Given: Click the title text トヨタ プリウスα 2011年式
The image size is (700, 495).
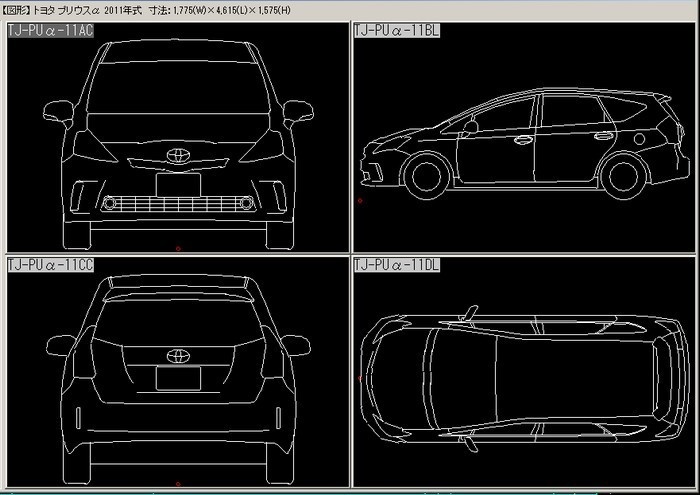Looking at the screenshot, I should click(87, 10).
